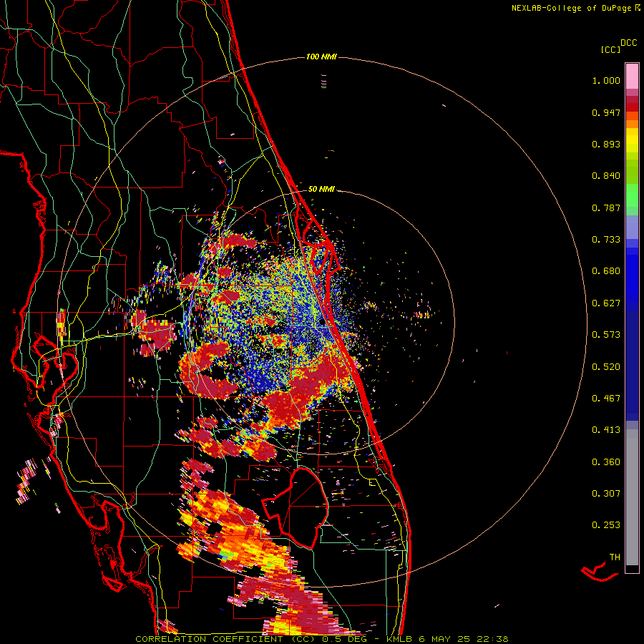The width and height of the screenshot is (644, 644).
Task: Click the 0.253 scale value
Action: (x=606, y=525)
